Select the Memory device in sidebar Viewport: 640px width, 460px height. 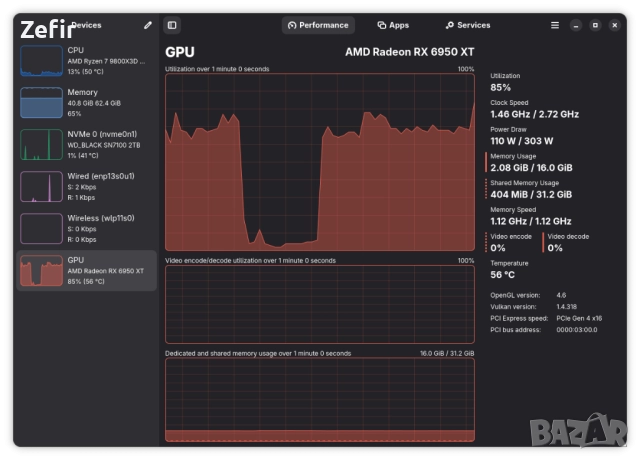click(86, 102)
